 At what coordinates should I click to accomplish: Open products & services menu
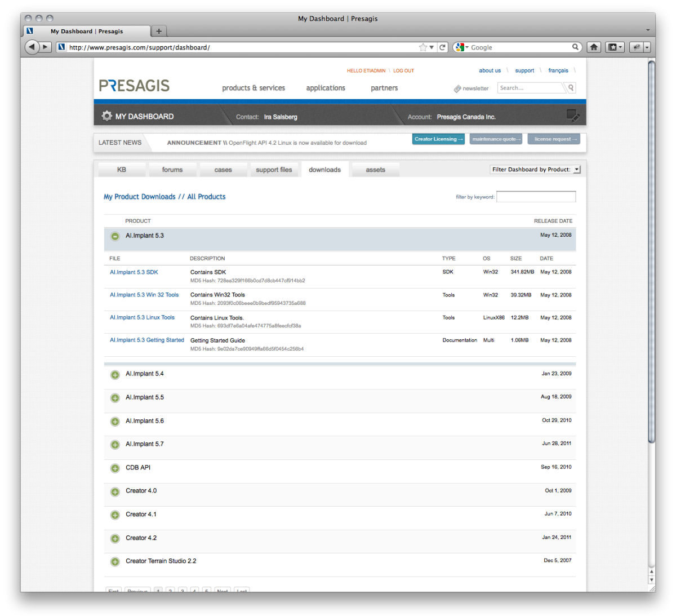(253, 88)
